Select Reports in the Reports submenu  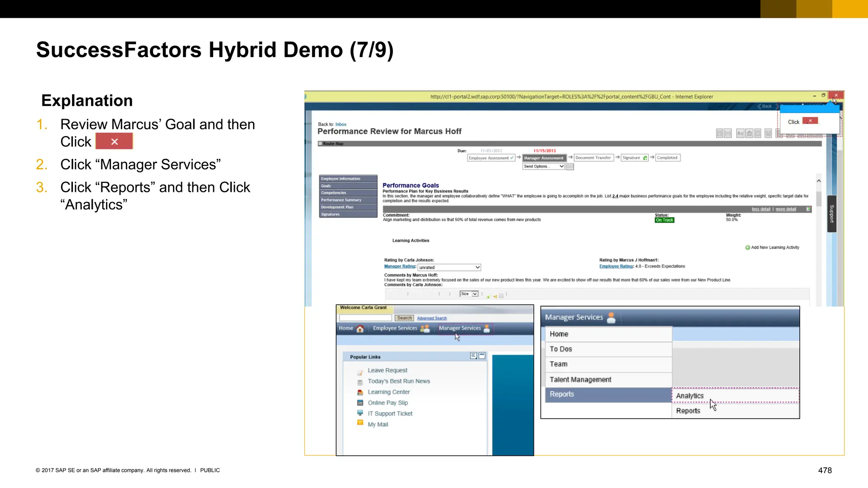(735, 411)
